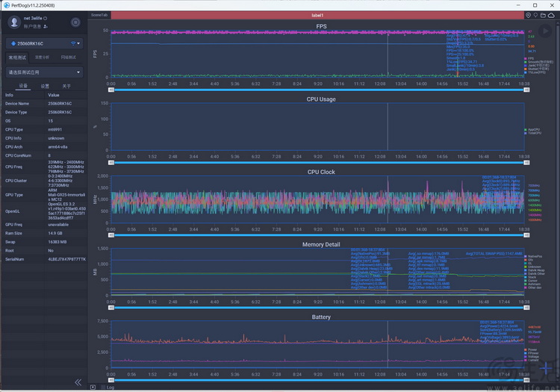
Task: Click Memory Detail range slider right handle
Action: coord(526,308)
